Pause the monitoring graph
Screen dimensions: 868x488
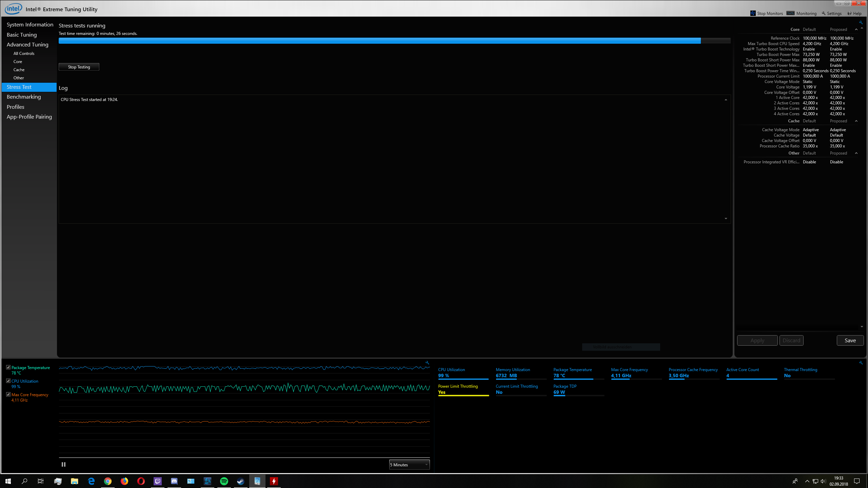[63, 464]
